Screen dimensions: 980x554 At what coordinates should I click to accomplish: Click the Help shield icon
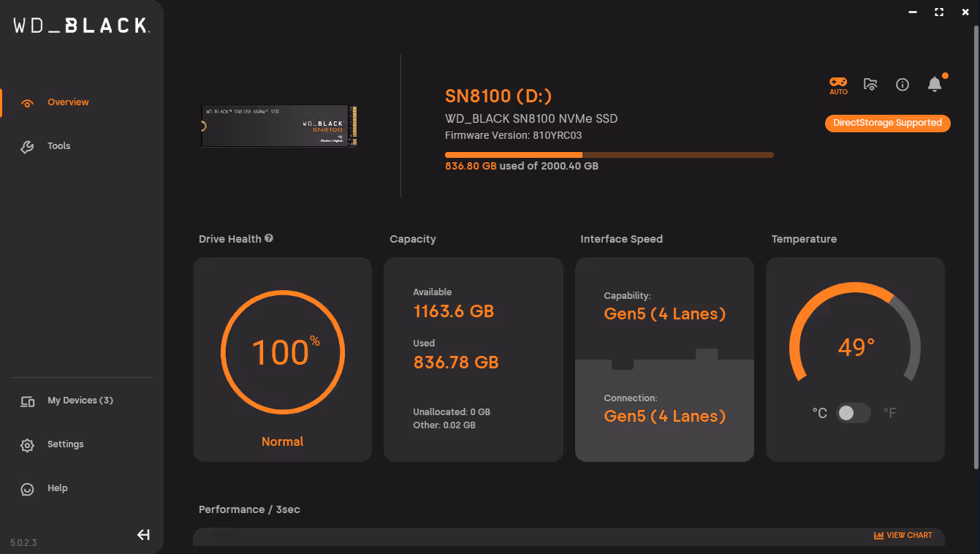click(x=27, y=488)
